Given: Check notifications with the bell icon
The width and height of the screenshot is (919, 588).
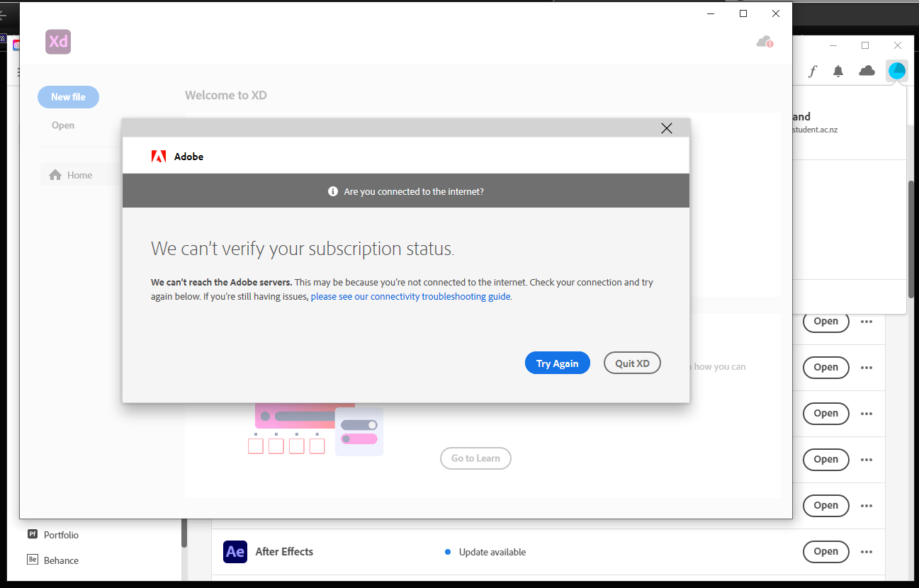Looking at the screenshot, I should coord(839,71).
